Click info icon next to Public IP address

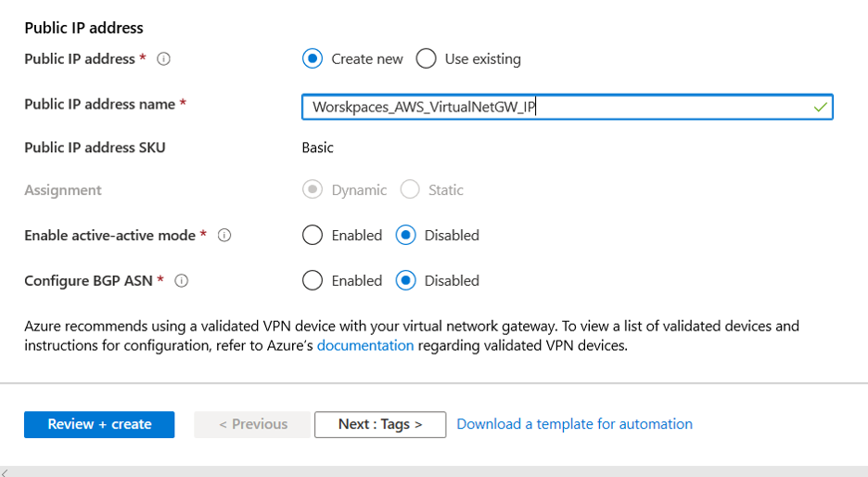pyautogui.click(x=164, y=58)
